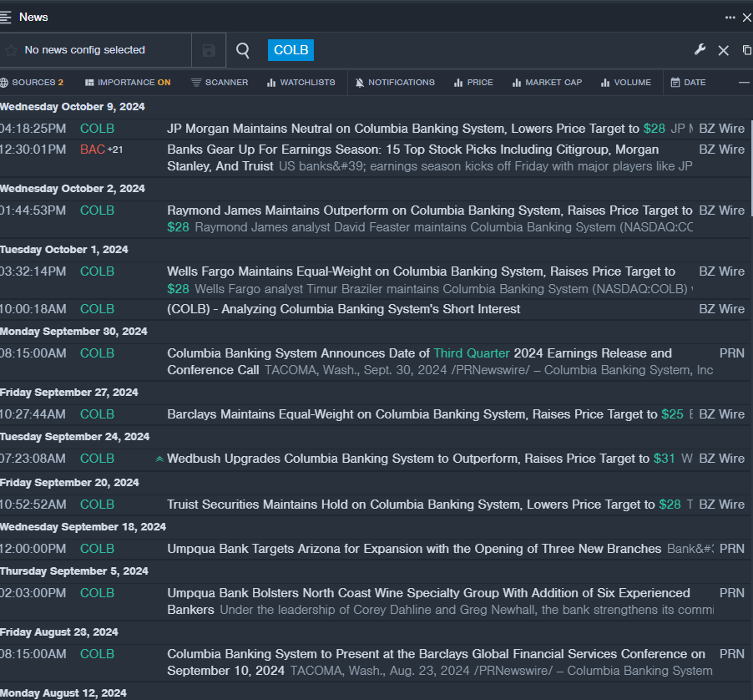Click the copy window icon
753x700 pixels.
746,50
